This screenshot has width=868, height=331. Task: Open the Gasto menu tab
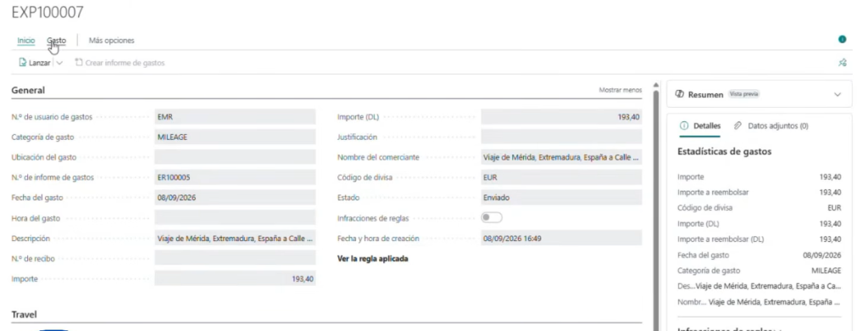(x=57, y=41)
